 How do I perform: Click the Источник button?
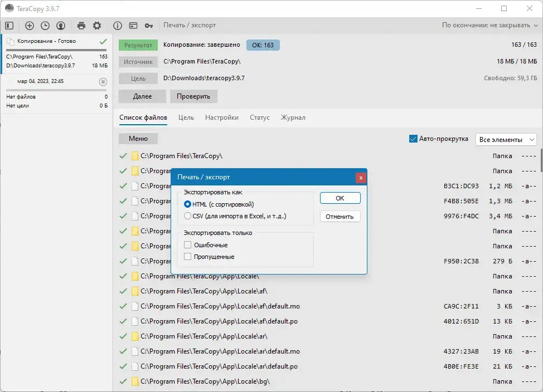pos(138,62)
